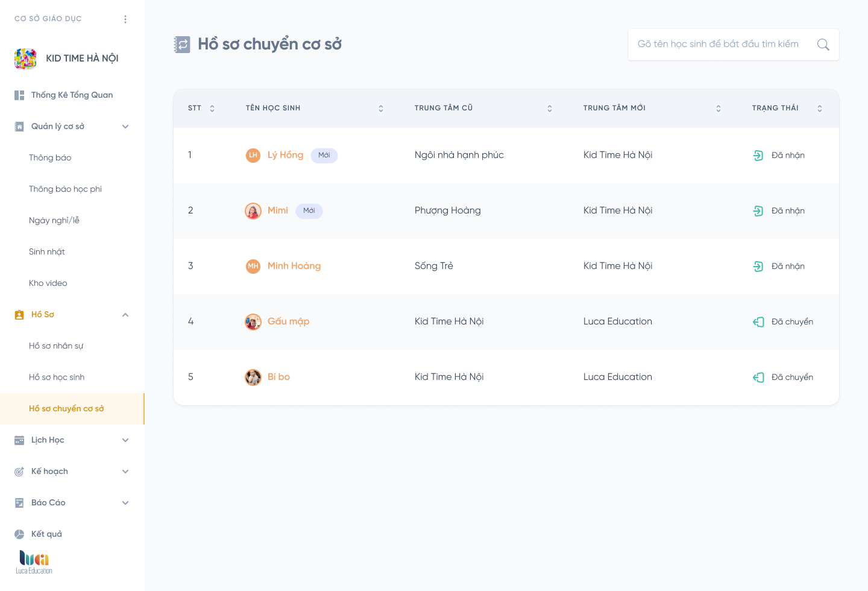Screen dimensions: 868x591
Task: Sort by Trạng thái column
Action: coord(820,109)
